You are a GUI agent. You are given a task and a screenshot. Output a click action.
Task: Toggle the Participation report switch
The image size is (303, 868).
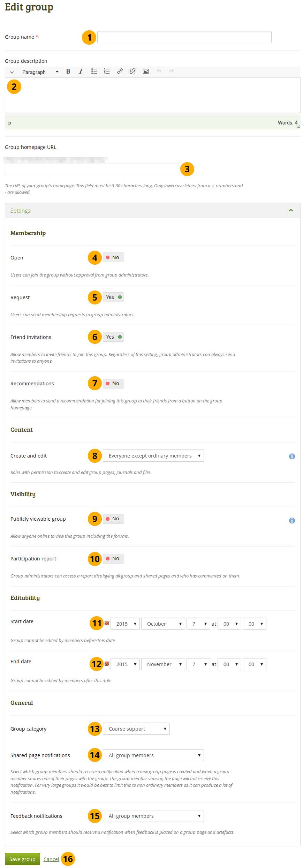coord(113,558)
